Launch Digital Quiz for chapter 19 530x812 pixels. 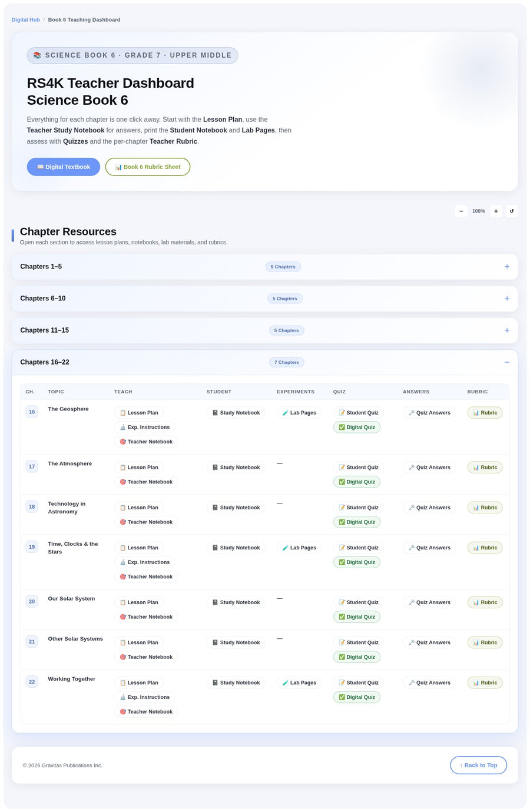pos(357,562)
